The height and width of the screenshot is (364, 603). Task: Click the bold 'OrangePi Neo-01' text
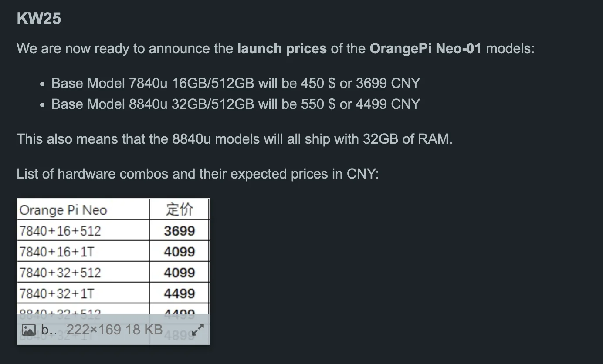pyautogui.click(x=426, y=48)
